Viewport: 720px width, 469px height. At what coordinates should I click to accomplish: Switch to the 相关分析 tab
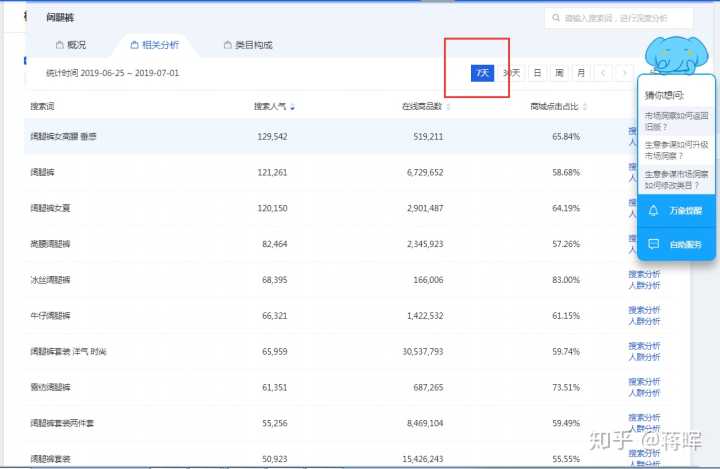click(x=154, y=46)
